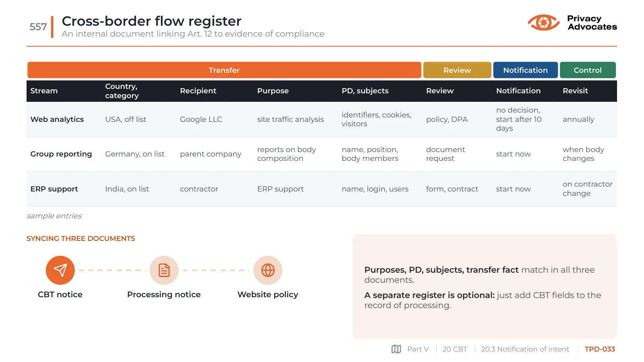Click the 'Country, category' column header

122,91
